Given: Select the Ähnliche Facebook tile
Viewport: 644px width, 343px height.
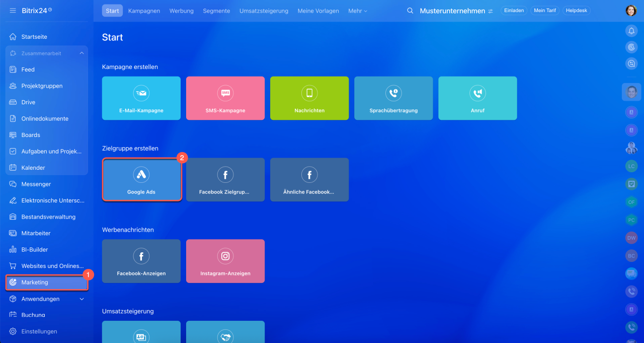Looking at the screenshot, I should 309,180.
